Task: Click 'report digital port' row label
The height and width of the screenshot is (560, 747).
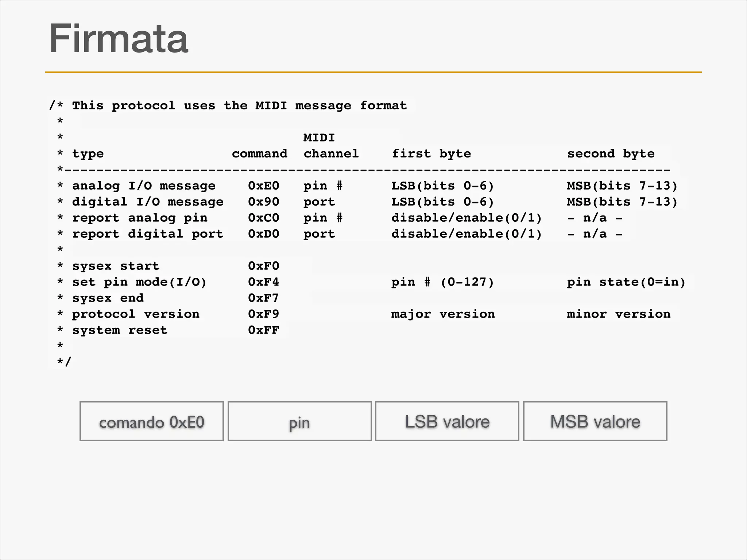Action: (148, 234)
